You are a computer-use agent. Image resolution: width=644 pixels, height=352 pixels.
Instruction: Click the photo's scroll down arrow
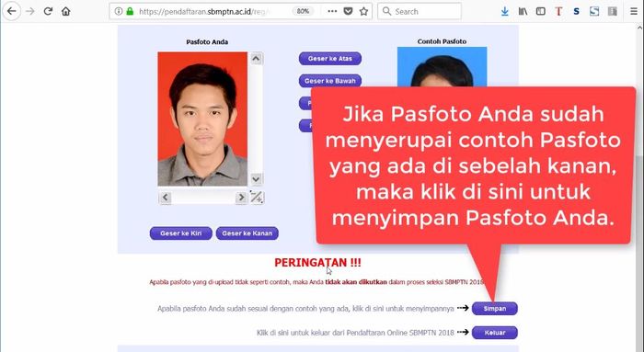pyautogui.click(x=256, y=179)
